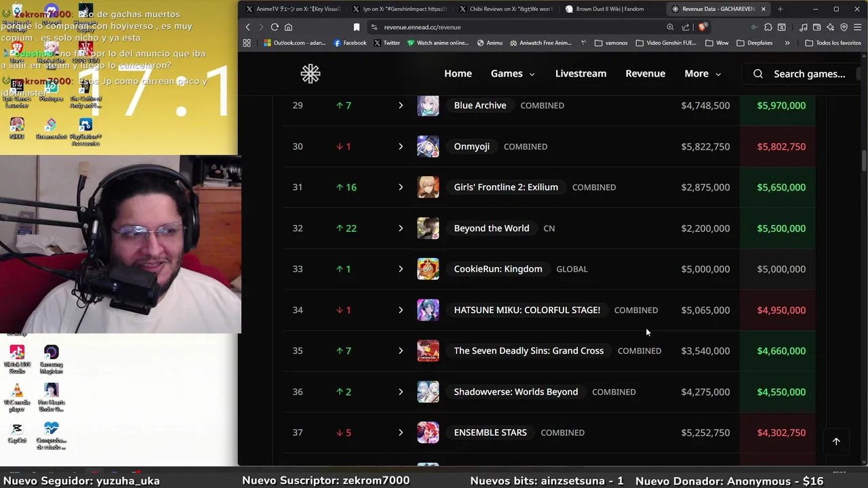Expand the Onmyoji row chevron
The height and width of the screenshot is (488, 868).
(401, 146)
